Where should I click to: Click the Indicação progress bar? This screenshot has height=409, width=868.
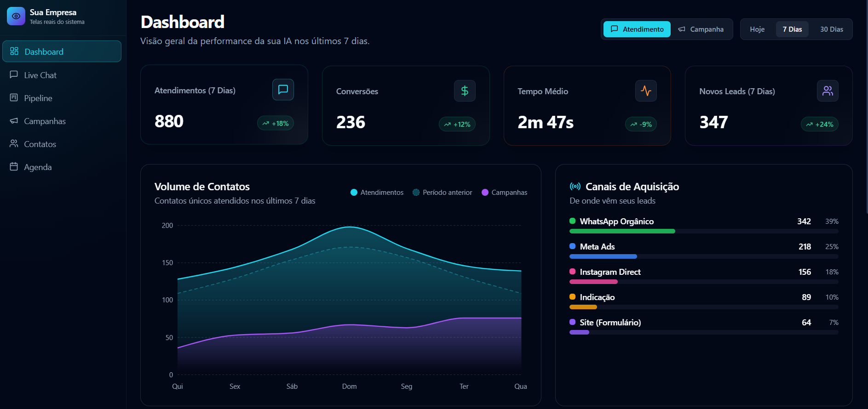(704, 307)
